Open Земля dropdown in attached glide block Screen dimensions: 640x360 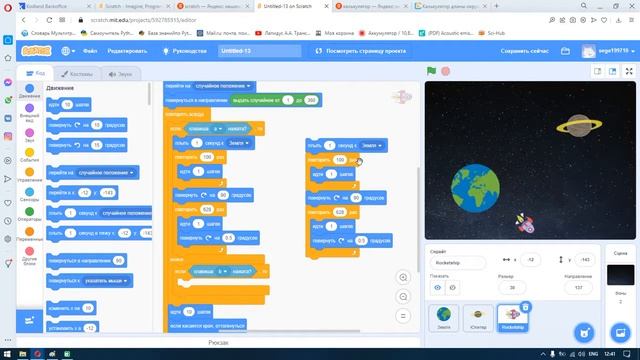tap(239, 143)
